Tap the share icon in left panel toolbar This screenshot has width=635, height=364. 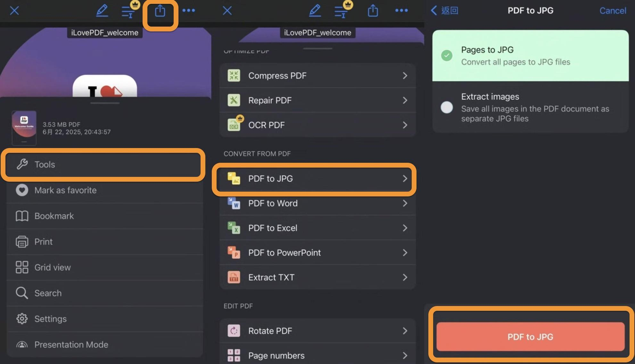160,11
